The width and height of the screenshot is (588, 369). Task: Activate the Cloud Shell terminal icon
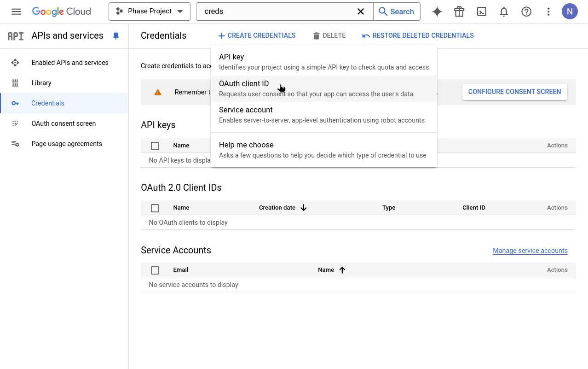[x=482, y=12]
